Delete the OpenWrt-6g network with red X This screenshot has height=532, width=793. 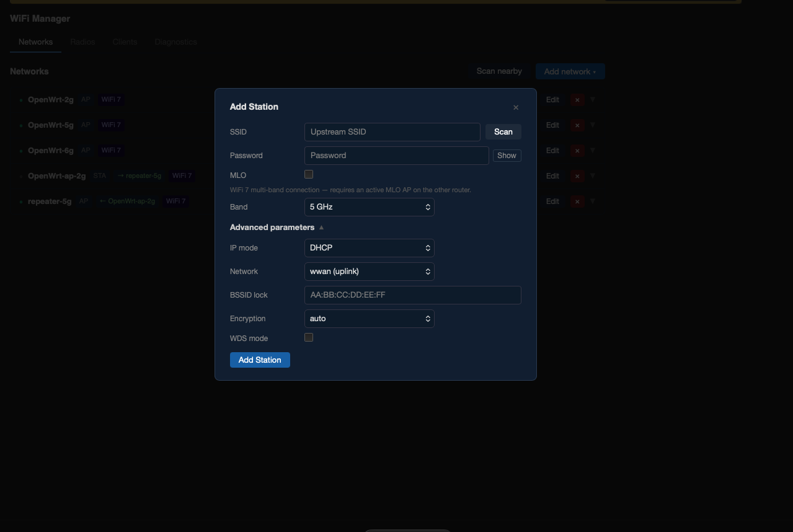577,151
